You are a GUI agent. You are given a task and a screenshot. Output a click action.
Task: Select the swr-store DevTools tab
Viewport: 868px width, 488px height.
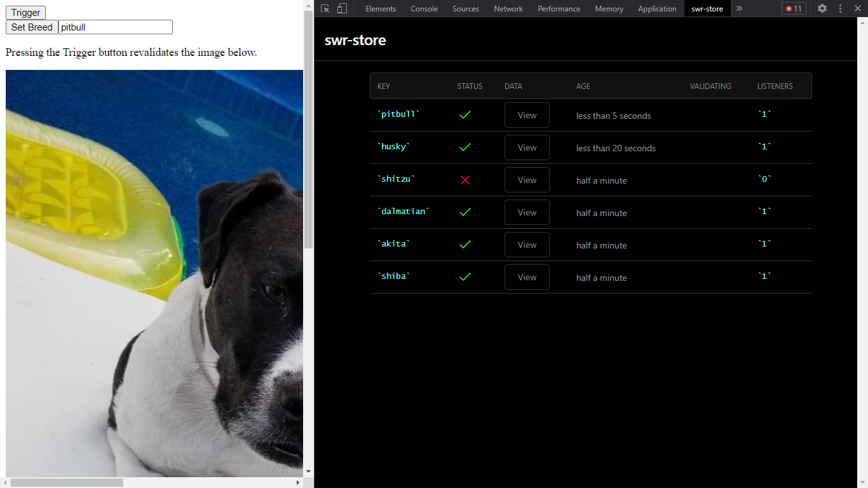[707, 8]
